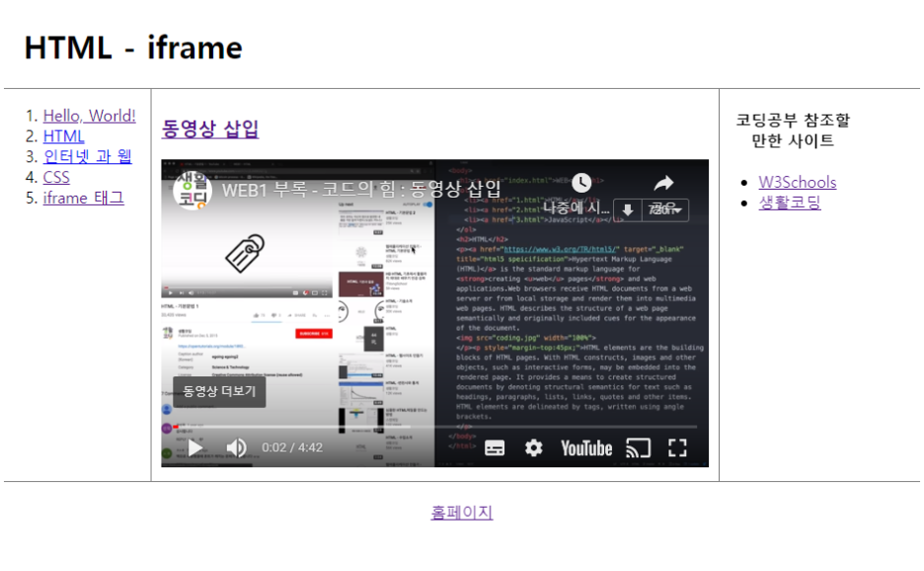This screenshot has width=924, height=571.
Task: Open the video on YouTube logo
Action: 586,449
